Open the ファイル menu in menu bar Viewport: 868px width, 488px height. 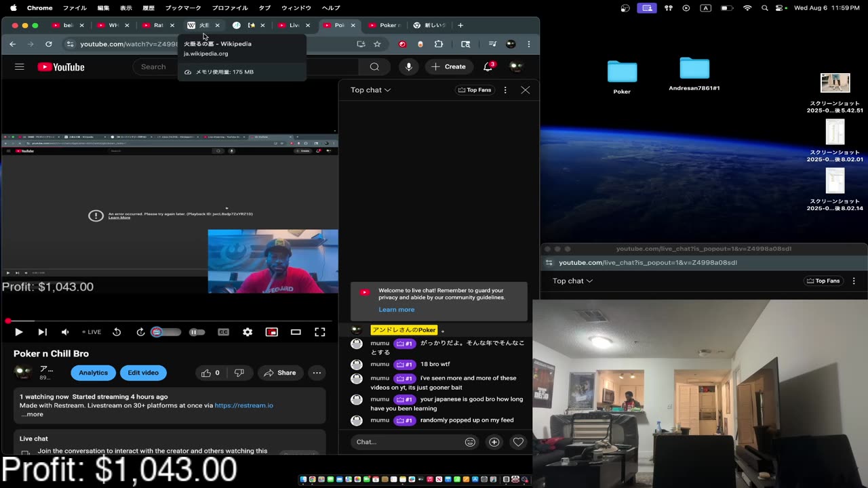[x=75, y=8]
